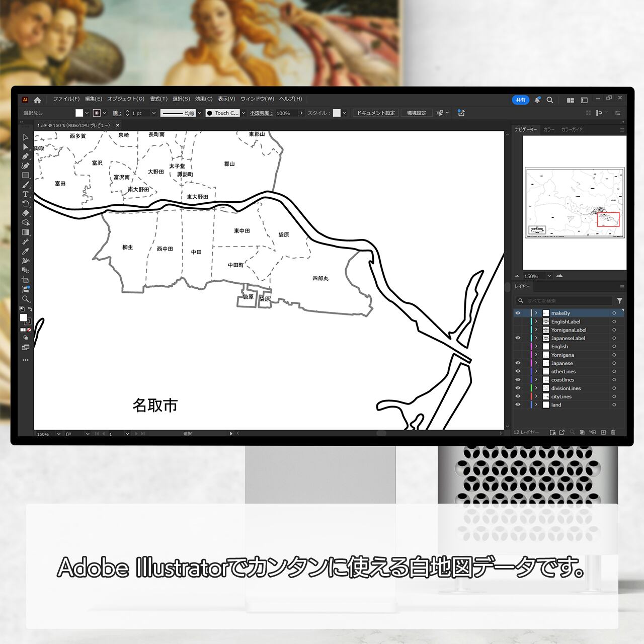Expand the English layer
The width and height of the screenshot is (644, 644).
(536, 347)
